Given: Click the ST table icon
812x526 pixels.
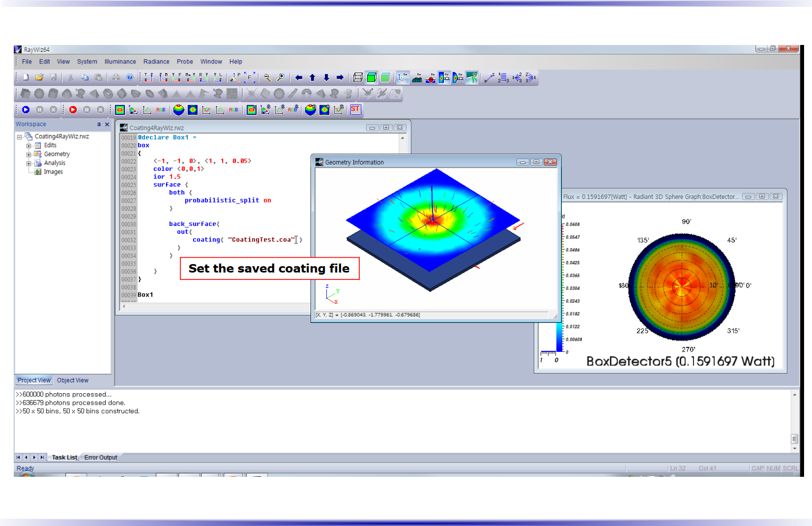Looking at the screenshot, I should [355, 110].
